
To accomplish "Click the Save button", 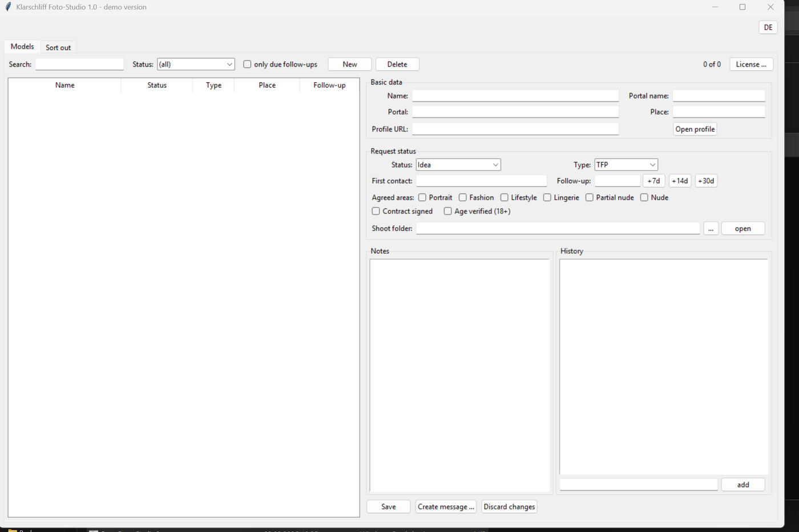I will [x=389, y=507].
